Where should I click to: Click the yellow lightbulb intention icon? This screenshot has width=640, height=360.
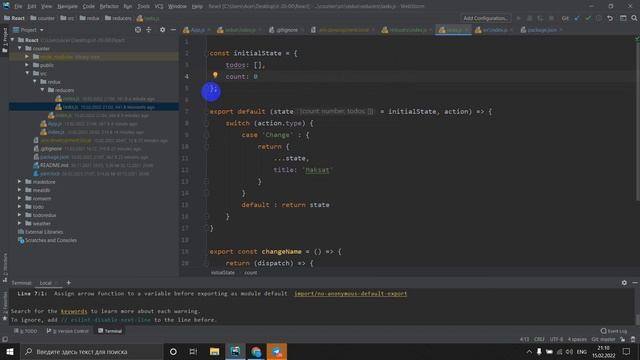(215, 75)
